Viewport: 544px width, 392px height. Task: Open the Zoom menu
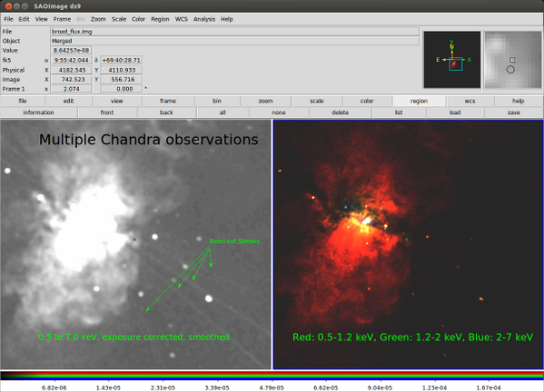point(98,19)
